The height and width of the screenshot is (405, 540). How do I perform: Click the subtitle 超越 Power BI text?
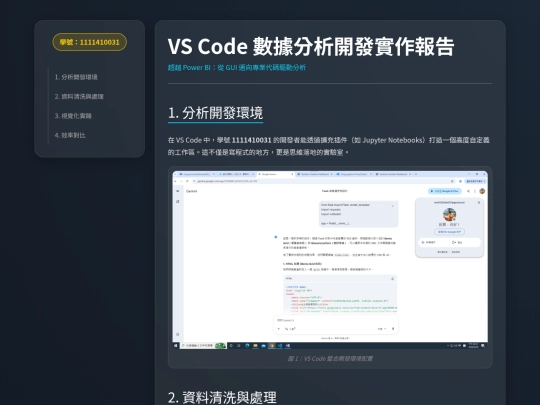click(x=237, y=68)
